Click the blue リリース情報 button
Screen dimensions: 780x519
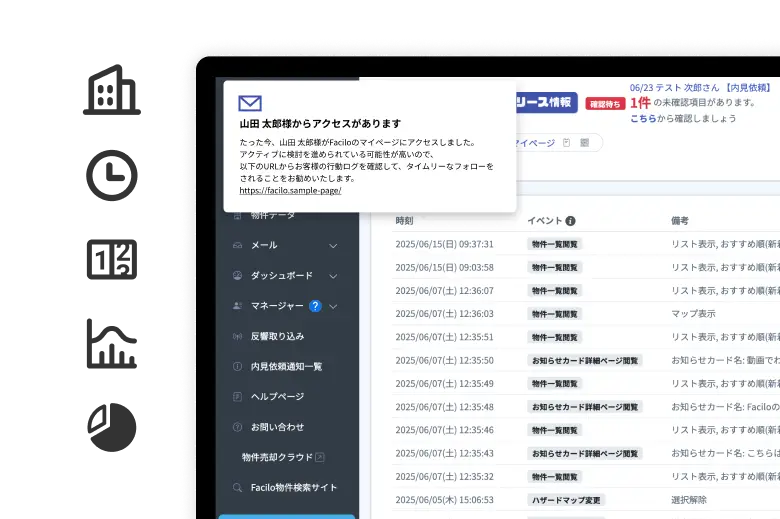pyautogui.click(x=545, y=102)
